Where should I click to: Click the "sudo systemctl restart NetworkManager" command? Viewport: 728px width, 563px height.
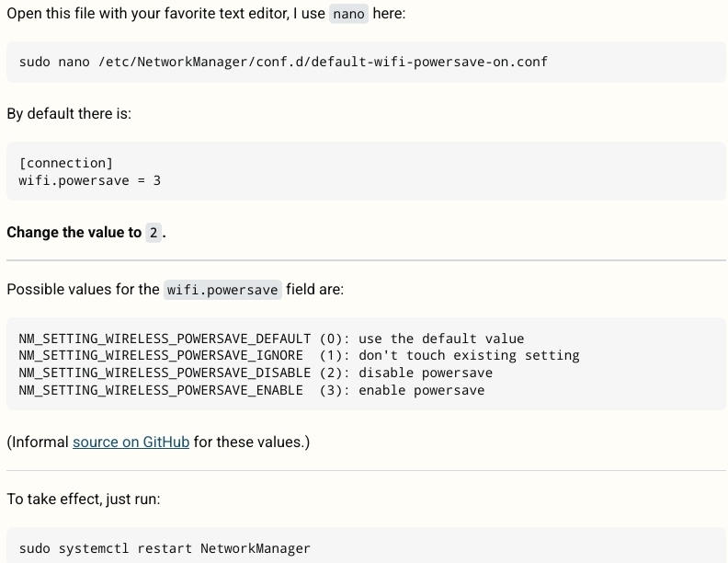point(165,548)
